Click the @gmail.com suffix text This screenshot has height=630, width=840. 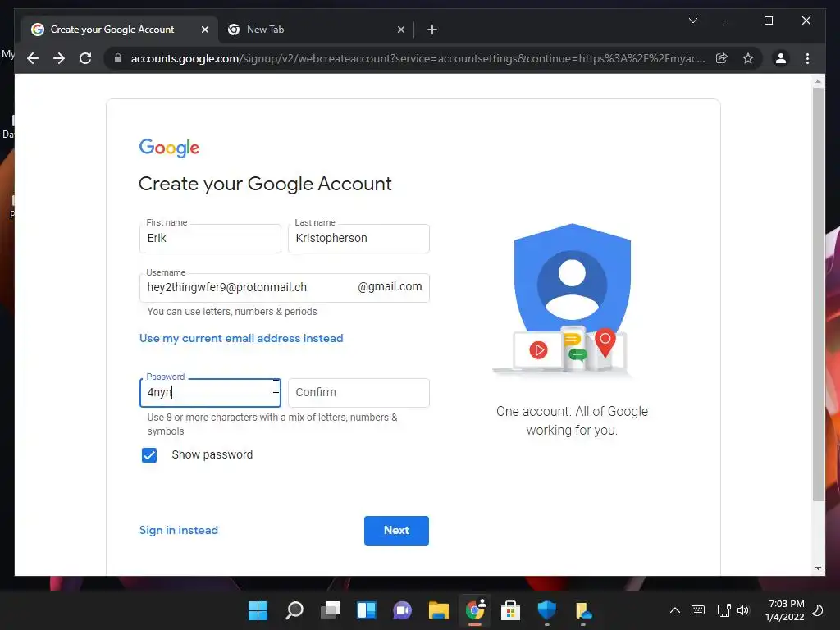[x=390, y=286]
